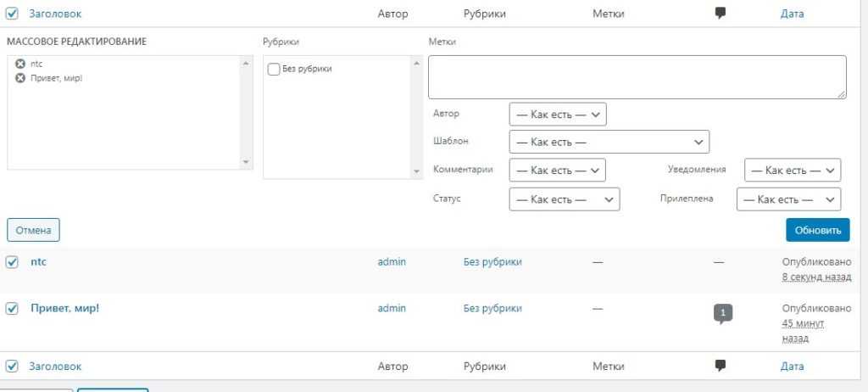Expand the 'Уведомления' dropdown
Image resolution: width=868 pixels, height=392 pixels.
(792, 171)
